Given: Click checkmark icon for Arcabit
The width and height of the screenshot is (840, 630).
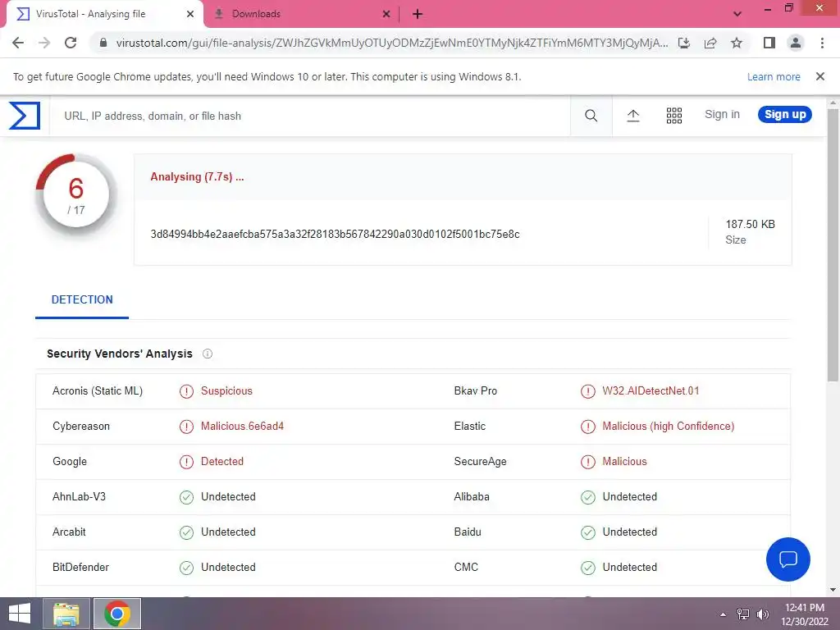Looking at the screenshot, I should (186, 532).
